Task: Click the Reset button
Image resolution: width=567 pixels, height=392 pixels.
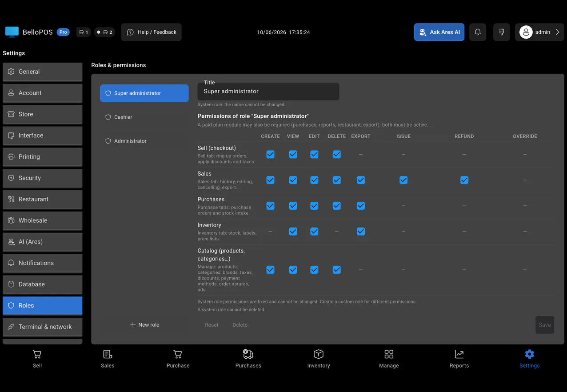Action: tap(212, 325)
